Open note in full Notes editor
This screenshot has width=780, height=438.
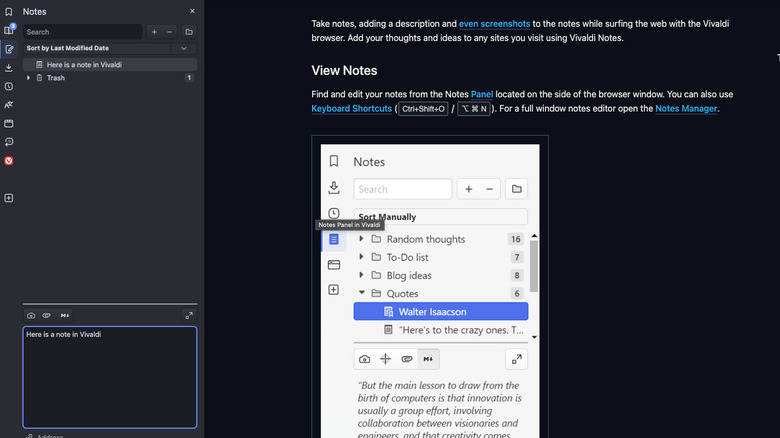click(x=188, y=315)
